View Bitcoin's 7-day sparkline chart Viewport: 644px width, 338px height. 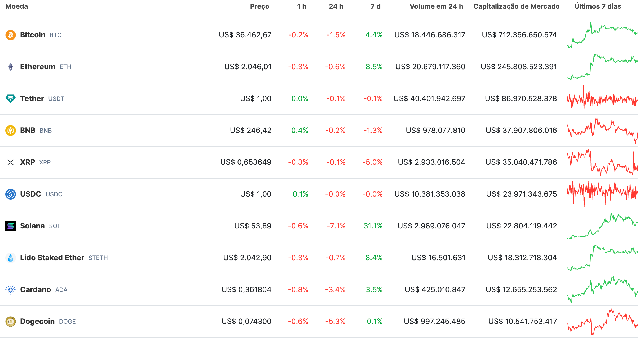602,35
